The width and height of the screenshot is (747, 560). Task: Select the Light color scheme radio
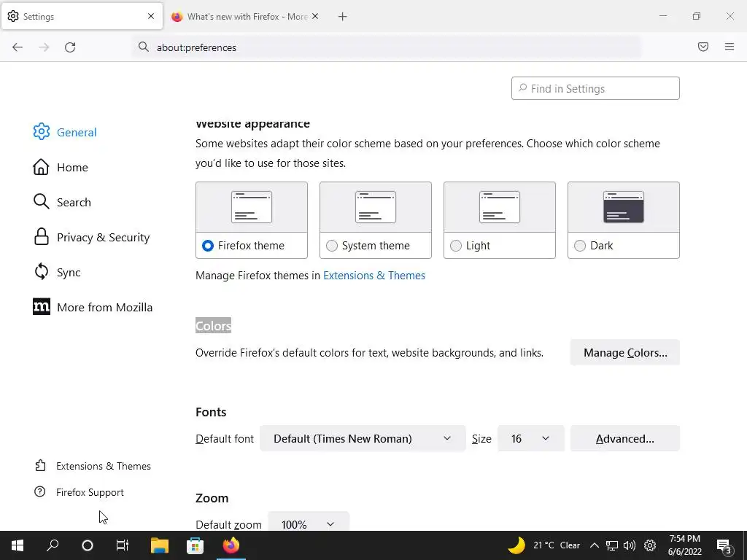(456, 246)
